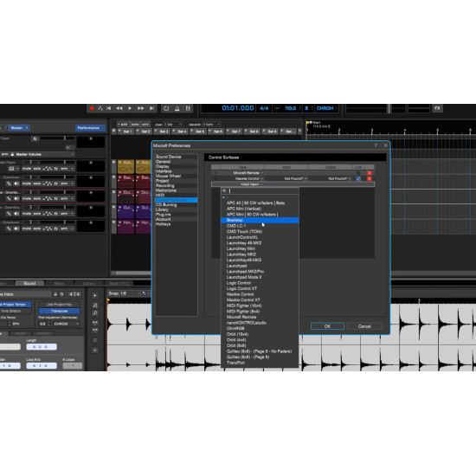Delete the Mixcraft Remote control surface row
Viewport: 476px width, 476px height.
click(370, 173)
